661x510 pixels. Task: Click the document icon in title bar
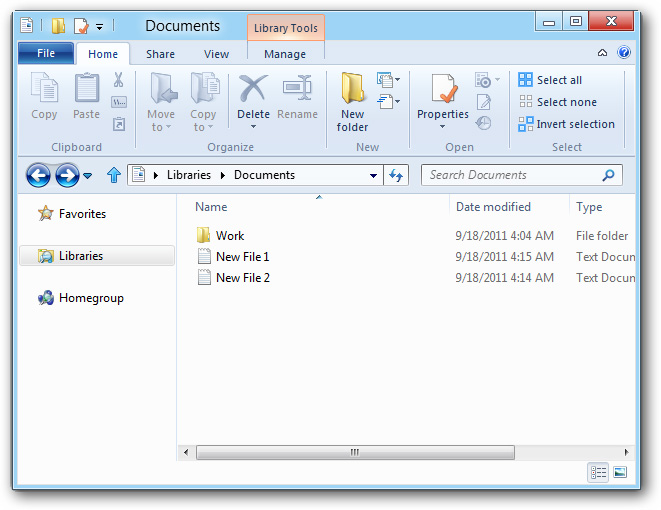(27, 26)
